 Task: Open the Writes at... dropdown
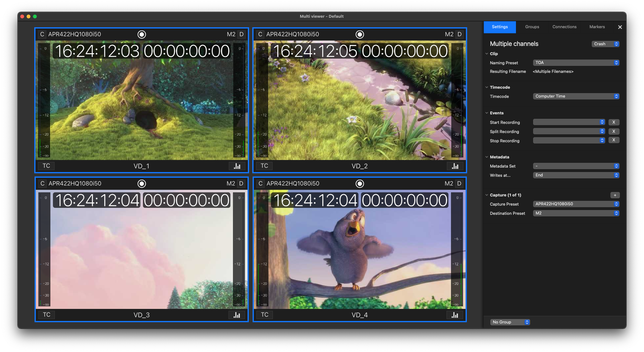(576, 175)
